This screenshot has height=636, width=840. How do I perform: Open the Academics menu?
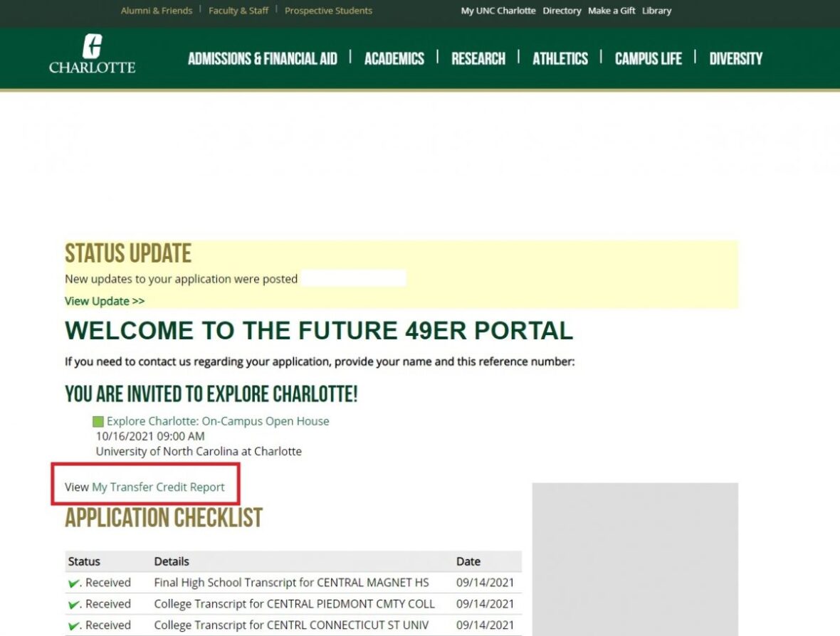tap(394, 58)
